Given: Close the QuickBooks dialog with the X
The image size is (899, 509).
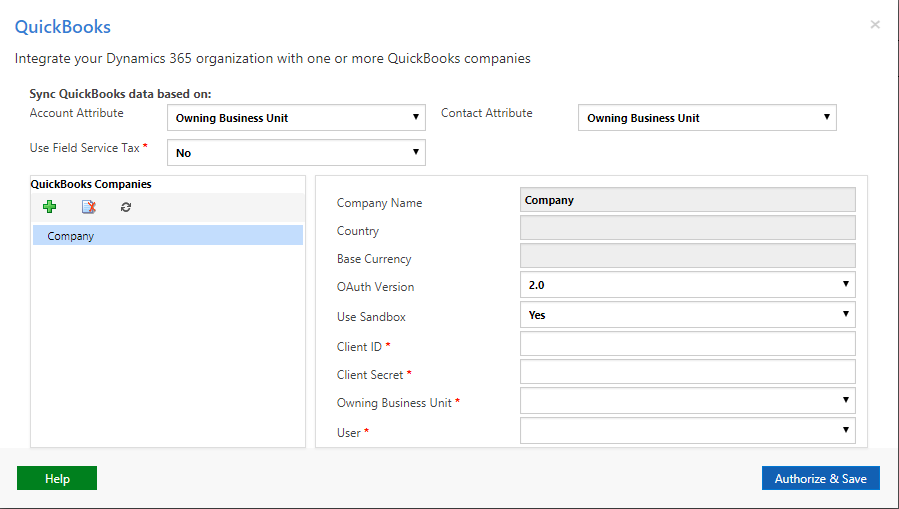Looking at the screenshot, I should coord(875,24).
